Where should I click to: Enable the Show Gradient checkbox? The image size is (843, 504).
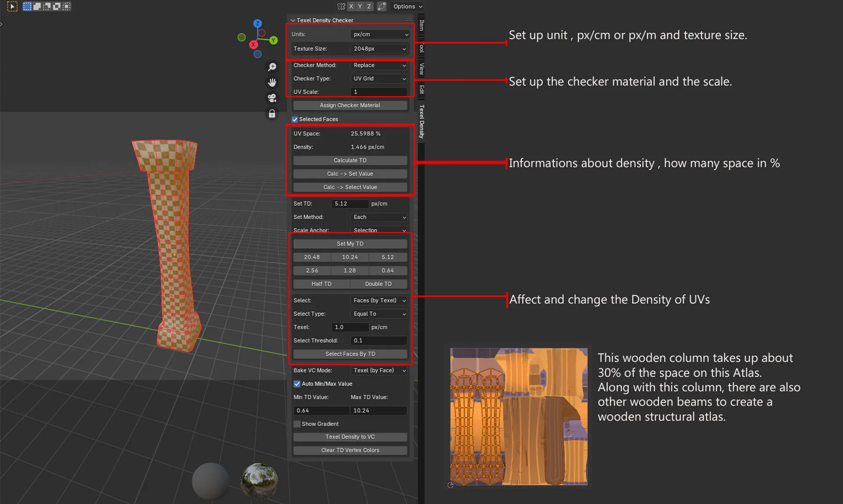pos(297,424)
